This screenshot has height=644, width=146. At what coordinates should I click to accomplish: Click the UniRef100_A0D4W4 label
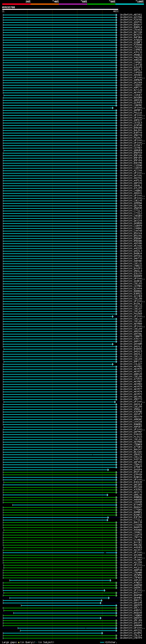click(131, 530)
